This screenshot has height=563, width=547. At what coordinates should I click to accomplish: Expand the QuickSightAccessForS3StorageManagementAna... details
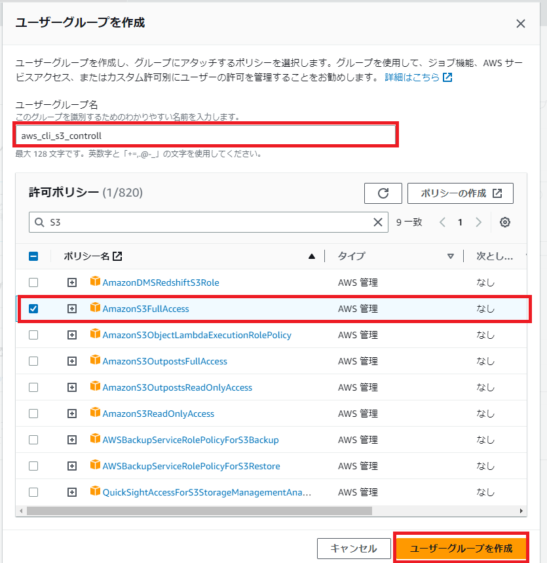coord(72,492)
